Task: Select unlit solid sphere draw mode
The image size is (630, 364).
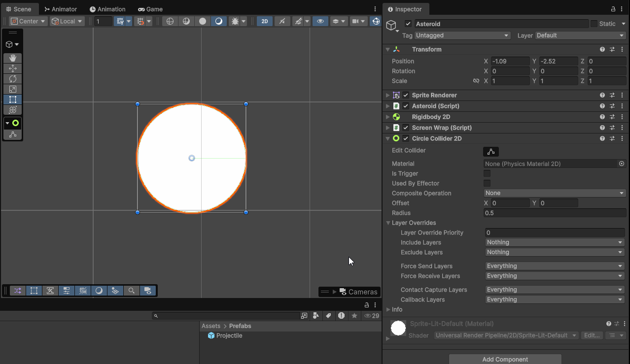Action: [x=203, y=21]
